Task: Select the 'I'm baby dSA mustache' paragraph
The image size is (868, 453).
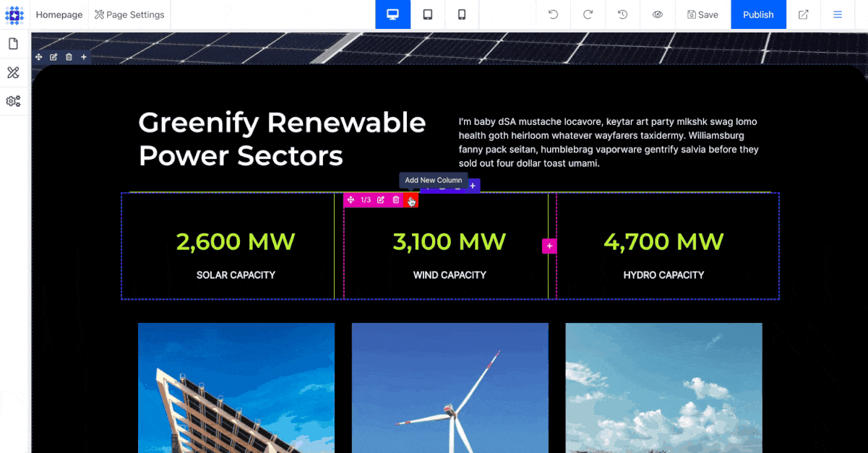Action: [609, 142]
